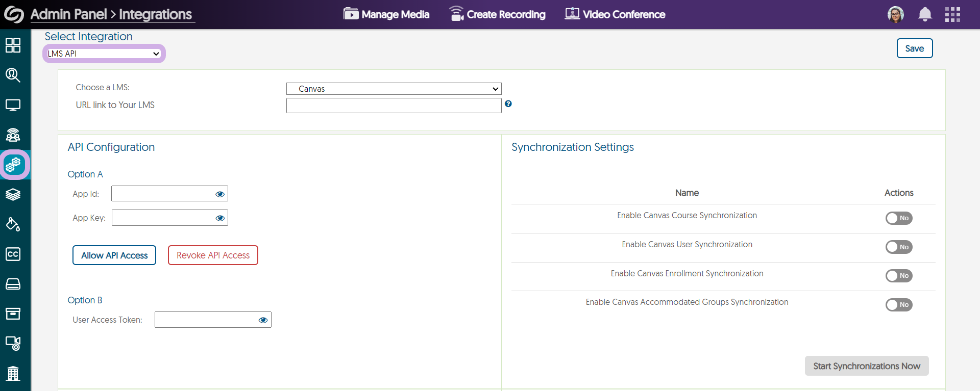Open the monitor display icon in sidebar
Image resolution: width=980 pixels, height=391 pixels.
(13, 105)
